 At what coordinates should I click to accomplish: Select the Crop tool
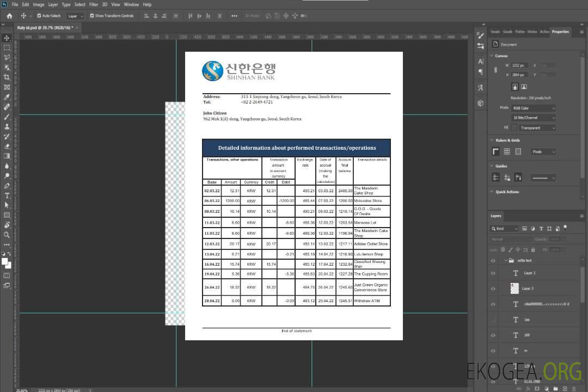(7, 77)
